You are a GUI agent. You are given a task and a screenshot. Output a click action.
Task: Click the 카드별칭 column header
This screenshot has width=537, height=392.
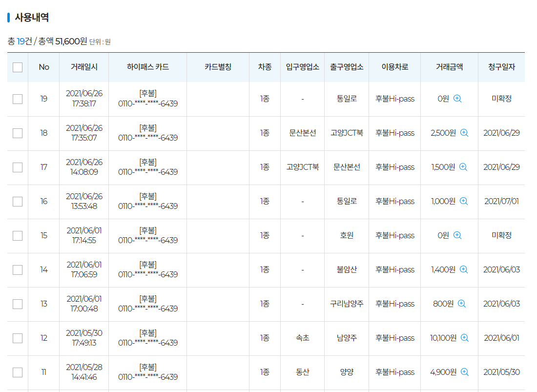tap(218, 67)
